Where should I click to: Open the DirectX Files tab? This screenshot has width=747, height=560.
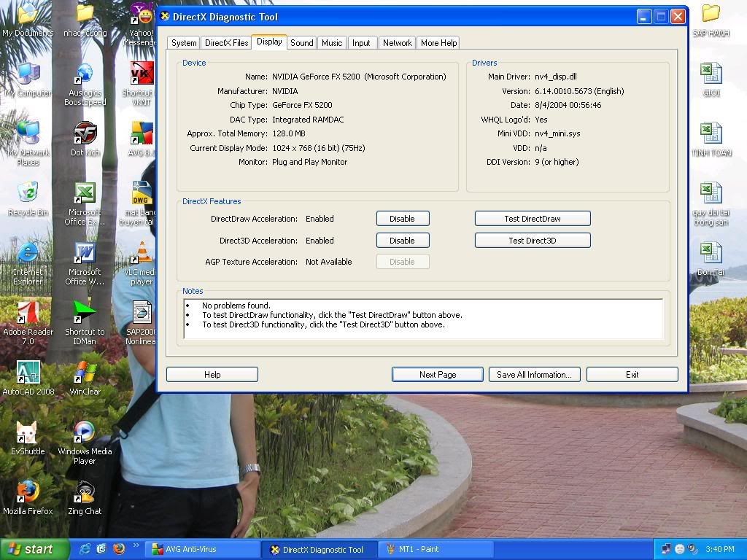click(227, 43)
